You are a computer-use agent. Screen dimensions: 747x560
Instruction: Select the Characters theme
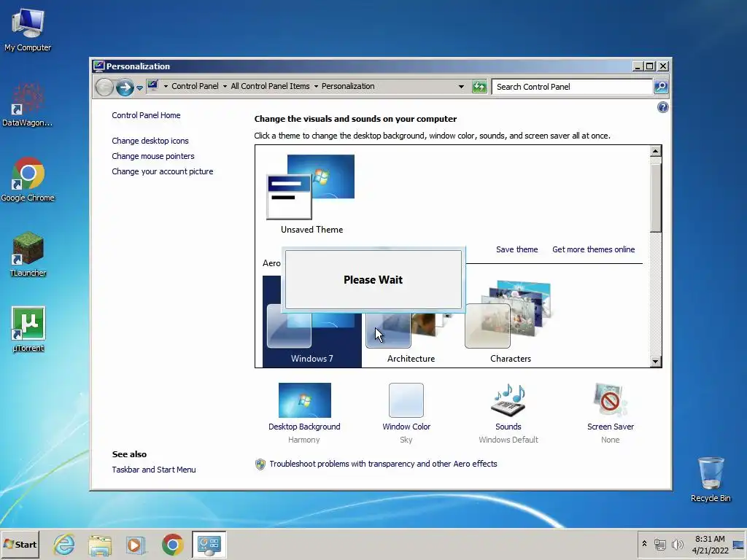click(510, 323)
